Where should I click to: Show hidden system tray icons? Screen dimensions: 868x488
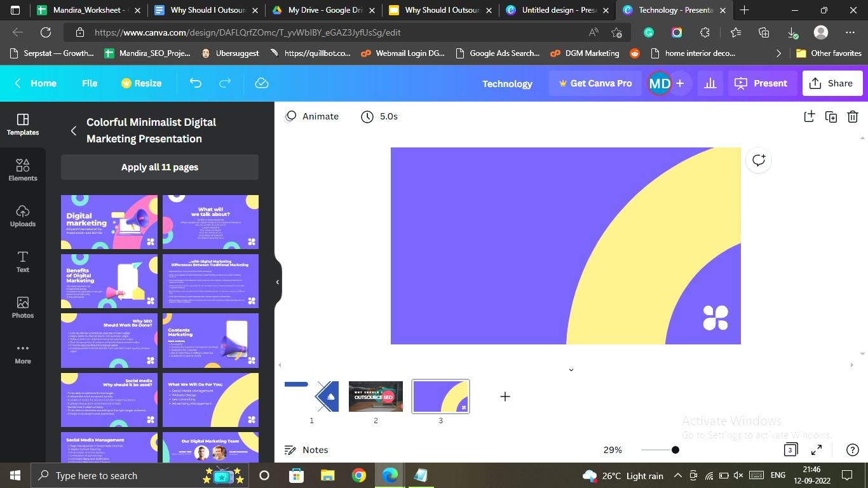[x=678, y=475]
